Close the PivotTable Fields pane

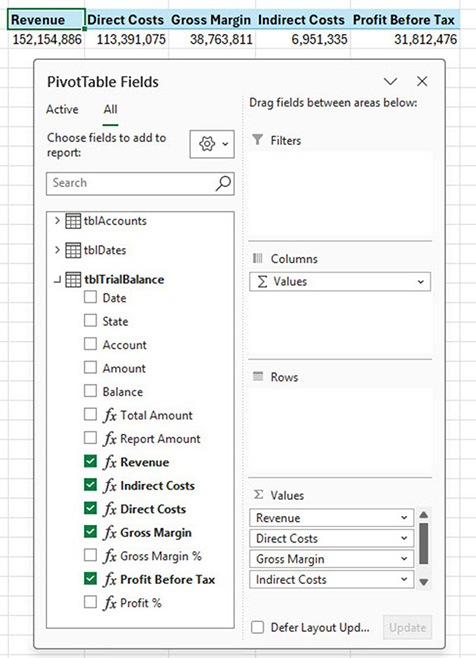pyautogui.click(x=422, y=81)
